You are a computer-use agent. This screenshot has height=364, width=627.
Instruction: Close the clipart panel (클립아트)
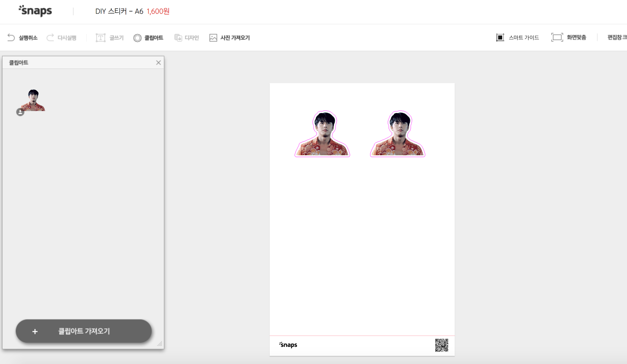tap(159, 63)
